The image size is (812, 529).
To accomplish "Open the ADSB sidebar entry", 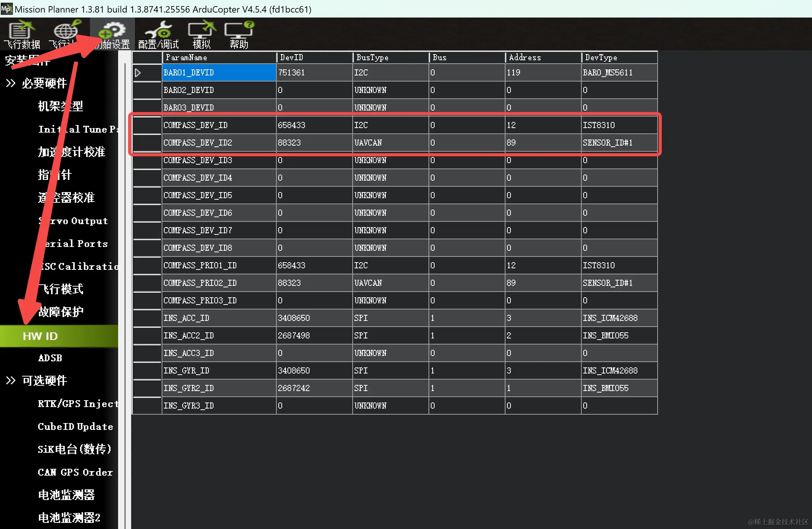I will 50,358.
